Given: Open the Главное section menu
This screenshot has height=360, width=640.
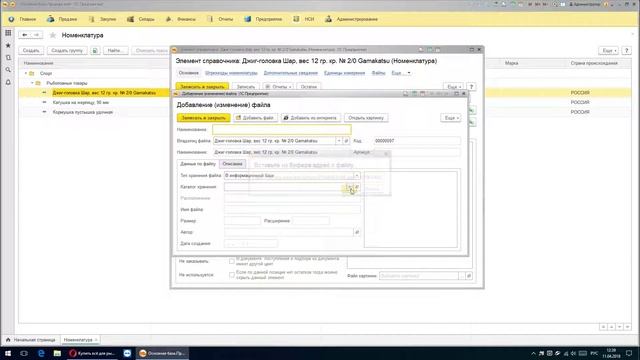Looking at the screenshot, I should pos(23,19).
